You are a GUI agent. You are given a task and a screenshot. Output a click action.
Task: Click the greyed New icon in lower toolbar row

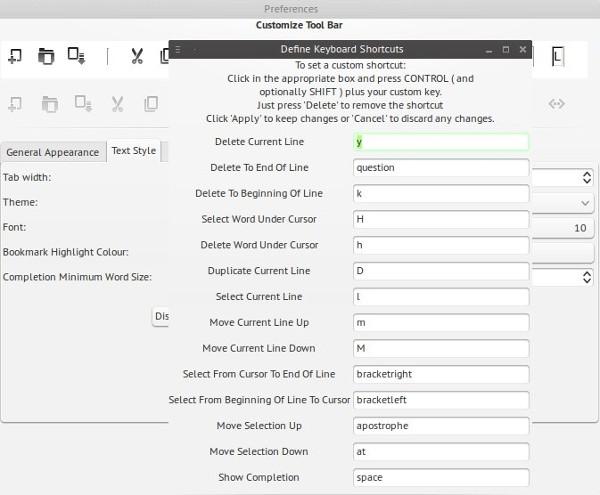(x=15, y=104)
